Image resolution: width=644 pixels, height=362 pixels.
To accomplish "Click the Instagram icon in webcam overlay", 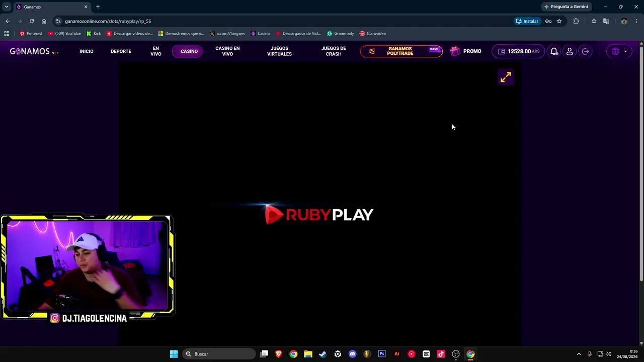I will coord(55,318).
